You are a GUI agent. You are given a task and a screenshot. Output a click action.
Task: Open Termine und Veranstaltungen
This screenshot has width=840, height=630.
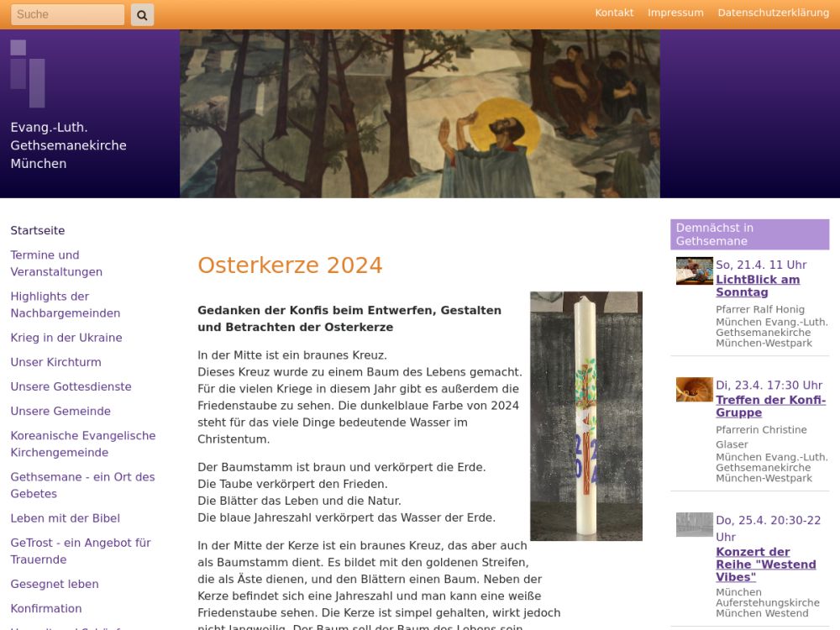[56, 263]
